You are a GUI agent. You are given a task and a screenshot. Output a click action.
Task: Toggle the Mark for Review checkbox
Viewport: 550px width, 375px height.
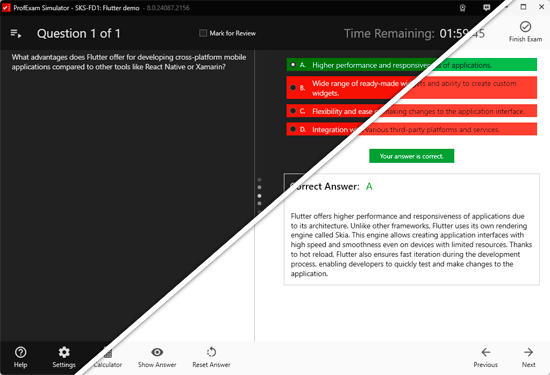click(x=203, y=33)
